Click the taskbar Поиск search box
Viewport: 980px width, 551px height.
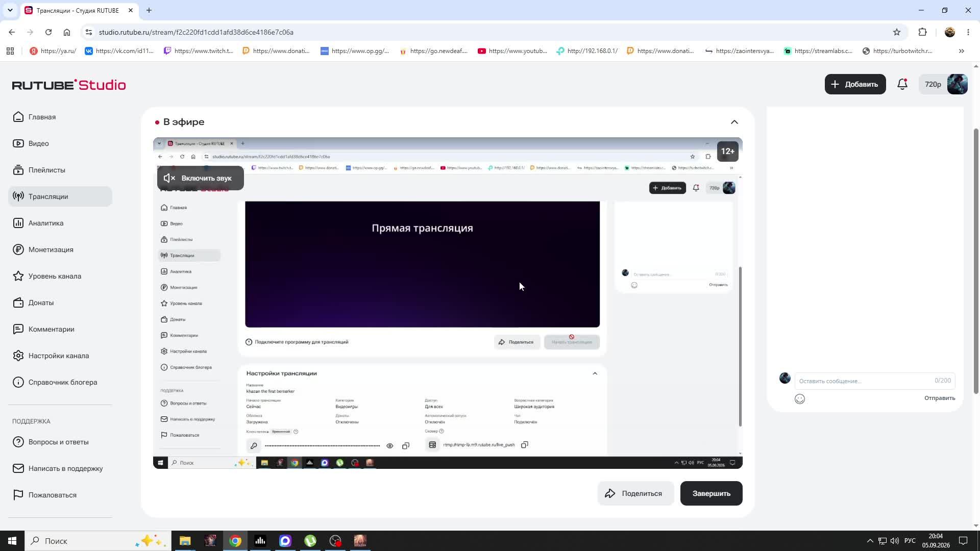(x=98, y=541)
